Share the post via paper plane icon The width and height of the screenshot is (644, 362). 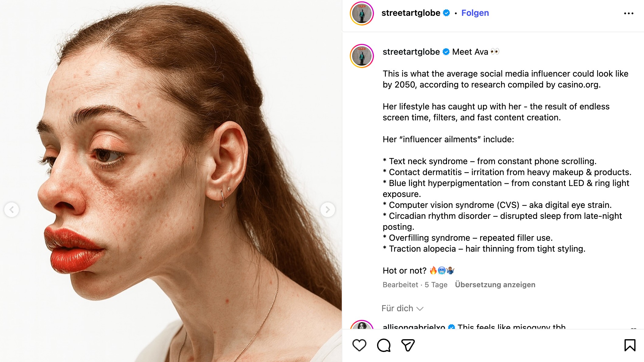(x=408, y=345)
